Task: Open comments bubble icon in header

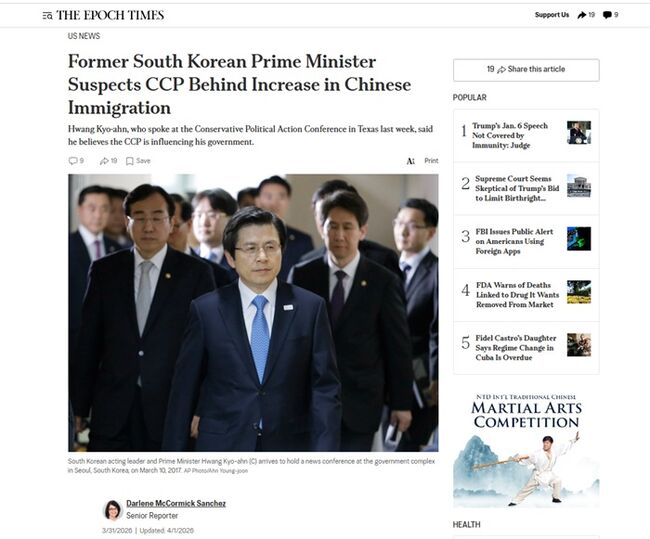Action: (x=607, y=15)
